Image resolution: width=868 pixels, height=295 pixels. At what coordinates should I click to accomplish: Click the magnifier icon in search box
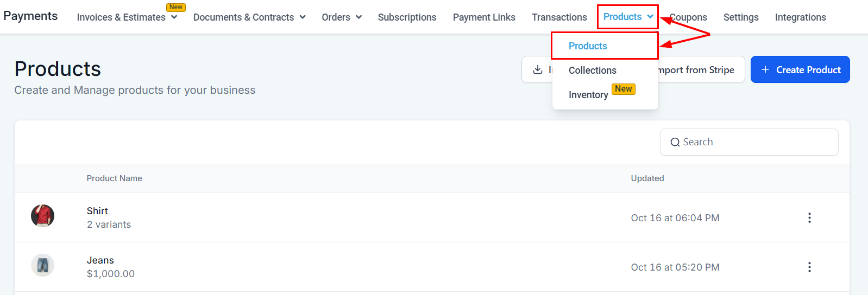(x=675, y=142)
